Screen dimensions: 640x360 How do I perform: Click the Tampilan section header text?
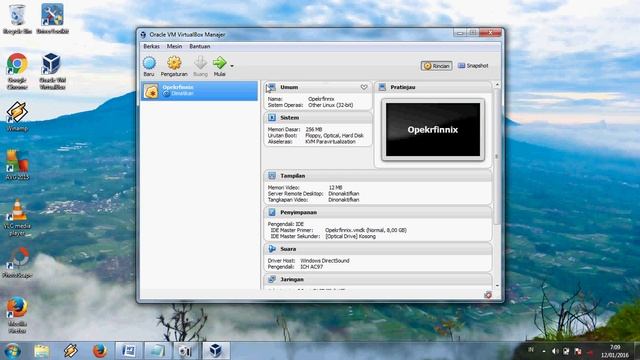293,176
